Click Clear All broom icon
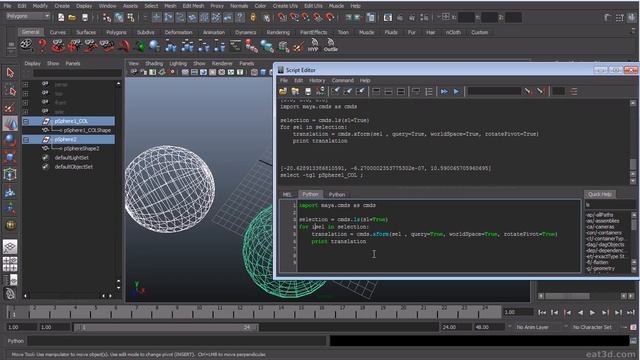Viewport: 640px width, 360px height. (x=360, y=91)
